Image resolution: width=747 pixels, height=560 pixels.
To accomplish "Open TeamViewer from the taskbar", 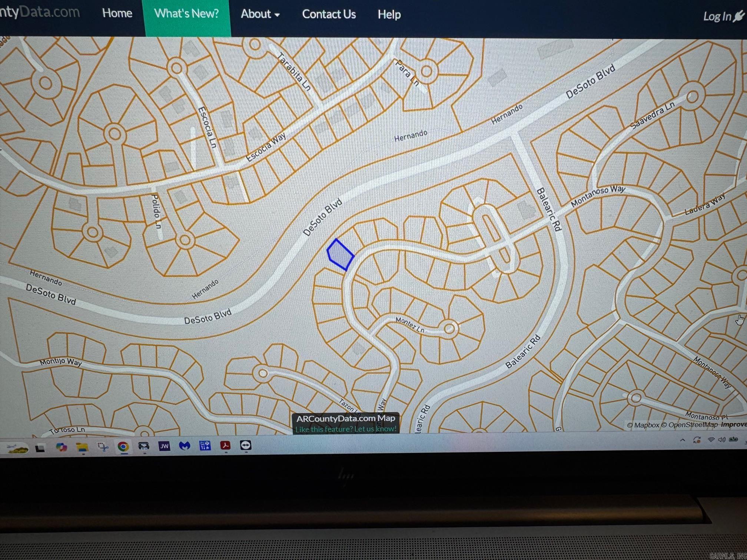I will tap(246, 445).
